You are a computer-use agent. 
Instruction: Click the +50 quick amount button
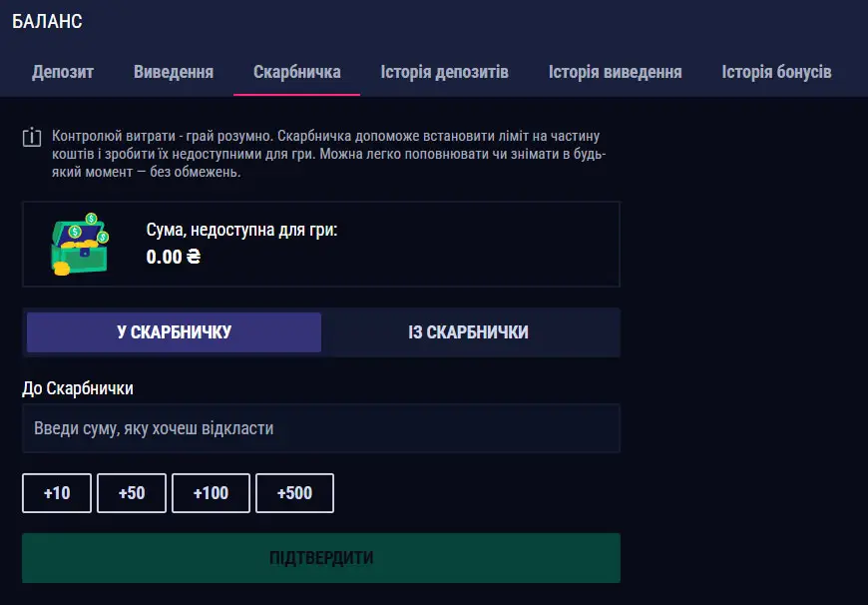[x=131, y=492]
